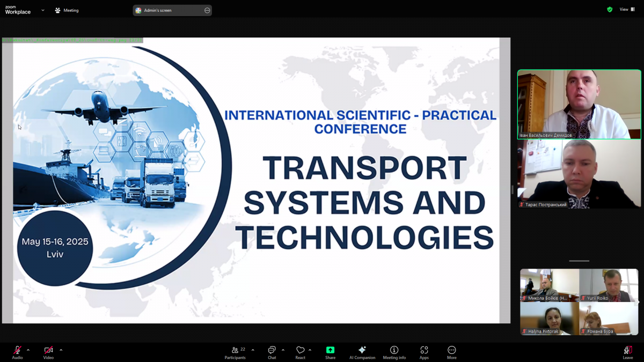
Task: Leave the meeting
Action: [627, 352]
